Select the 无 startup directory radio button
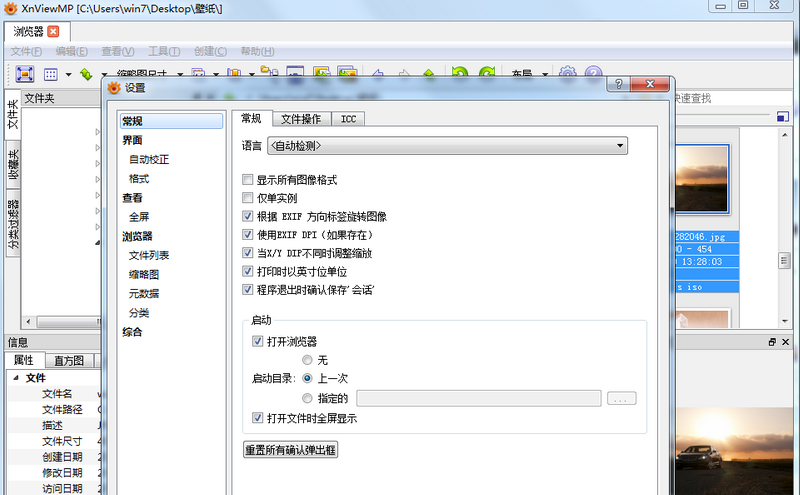 click(x=307, y=360)
